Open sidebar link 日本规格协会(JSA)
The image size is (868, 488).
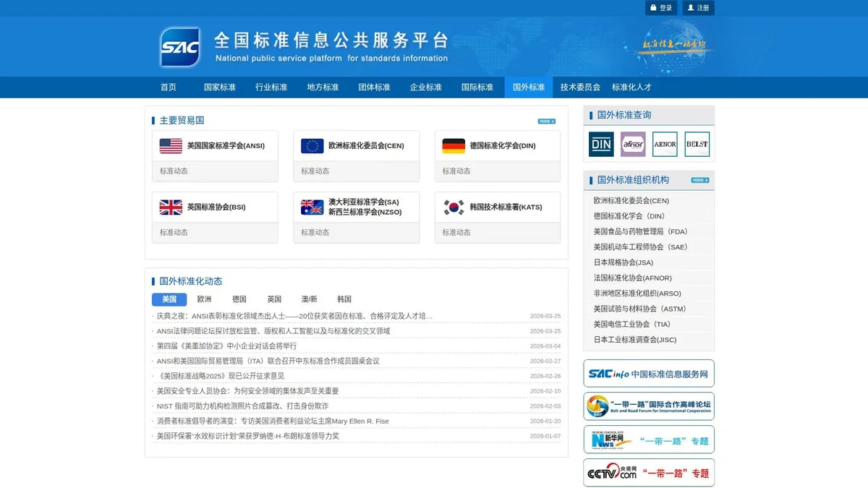(x=624, y=262)
